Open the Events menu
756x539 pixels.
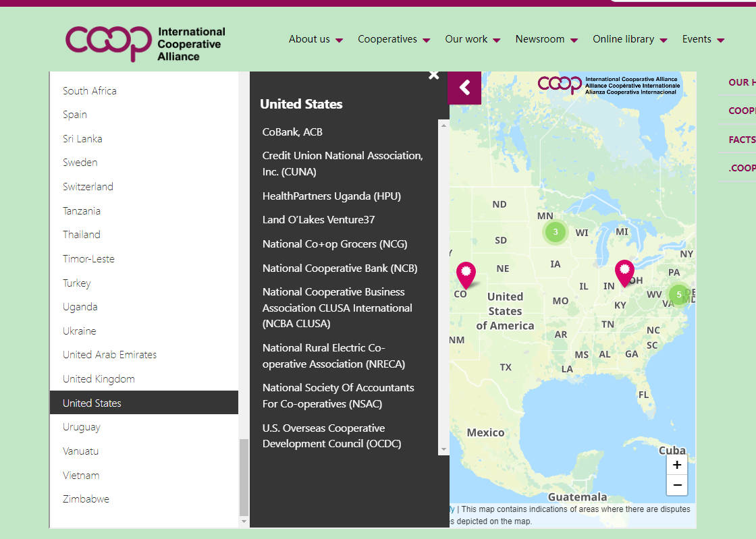tap(703, 39)
